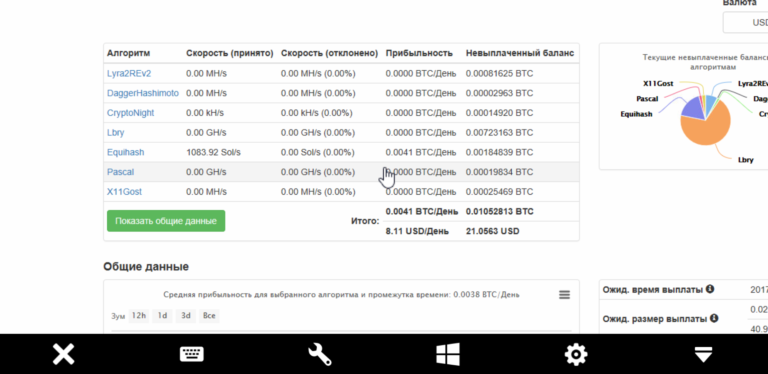Open the Валюта currency dropdown
The image size is (768, 374).
[745, 23]
